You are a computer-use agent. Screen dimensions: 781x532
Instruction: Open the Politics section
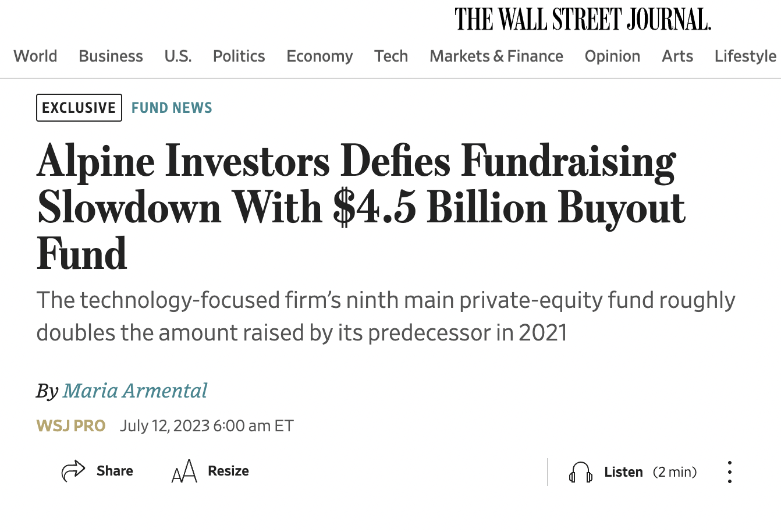pyautogui.click(x=239, y=56)
